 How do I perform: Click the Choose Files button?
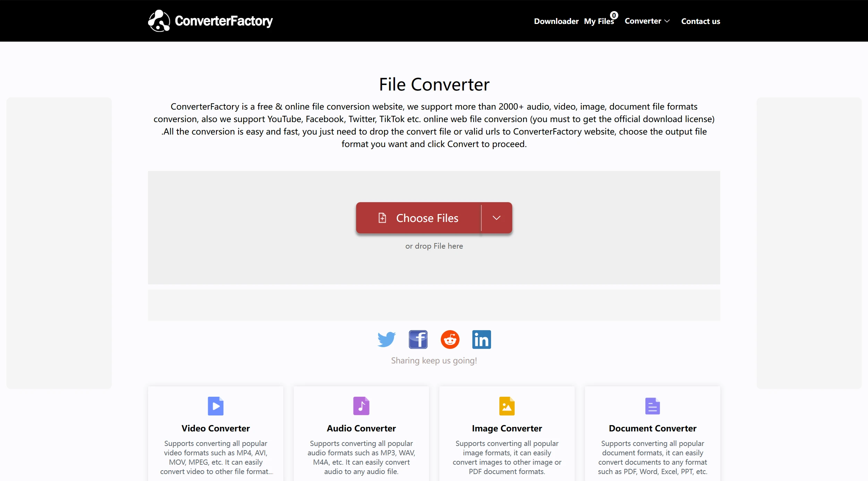pos(419,218)
